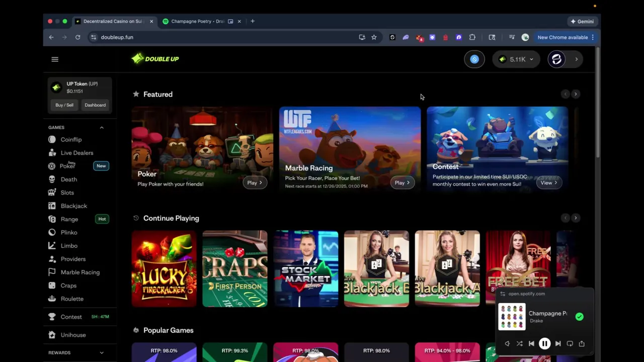Image resolution: width=644 pixels, height=362 pixels.
Task: Open the Craps First Person thumbnail
Action: [235, 268]
